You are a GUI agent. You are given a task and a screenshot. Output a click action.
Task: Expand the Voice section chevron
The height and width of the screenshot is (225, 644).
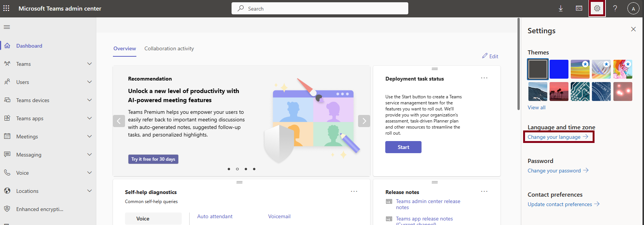[90, 173]
